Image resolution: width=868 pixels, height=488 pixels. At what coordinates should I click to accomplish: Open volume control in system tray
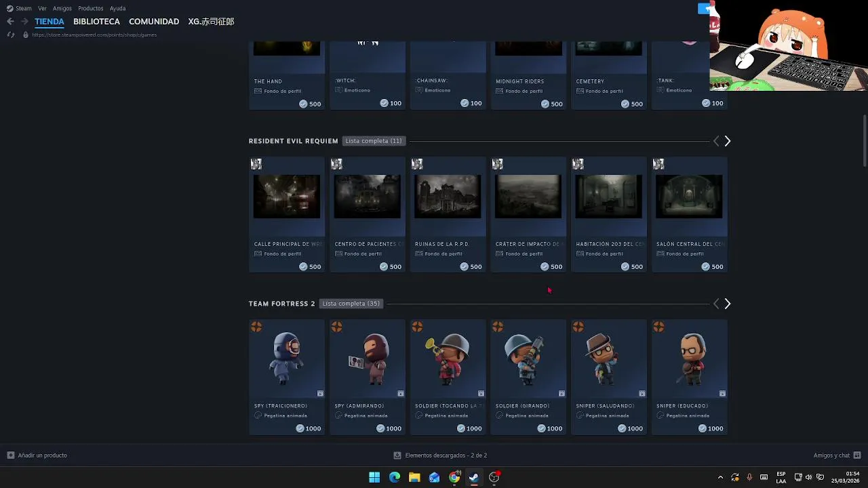pyautogui.click(x=808, y=477)
